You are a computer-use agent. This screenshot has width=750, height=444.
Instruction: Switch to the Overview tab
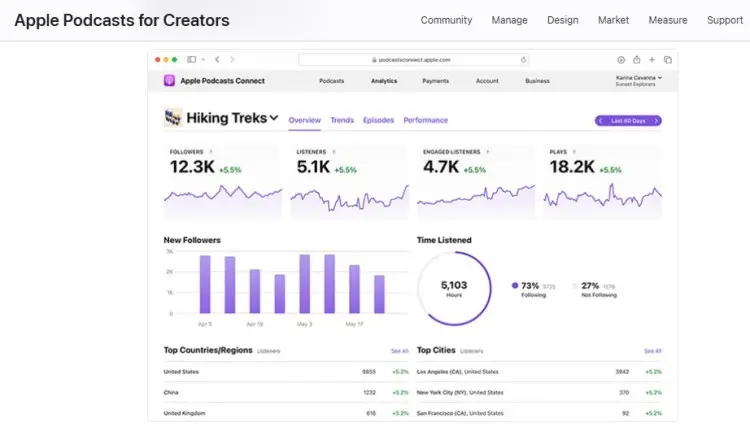pyautogui.click(x=305, y=120)
